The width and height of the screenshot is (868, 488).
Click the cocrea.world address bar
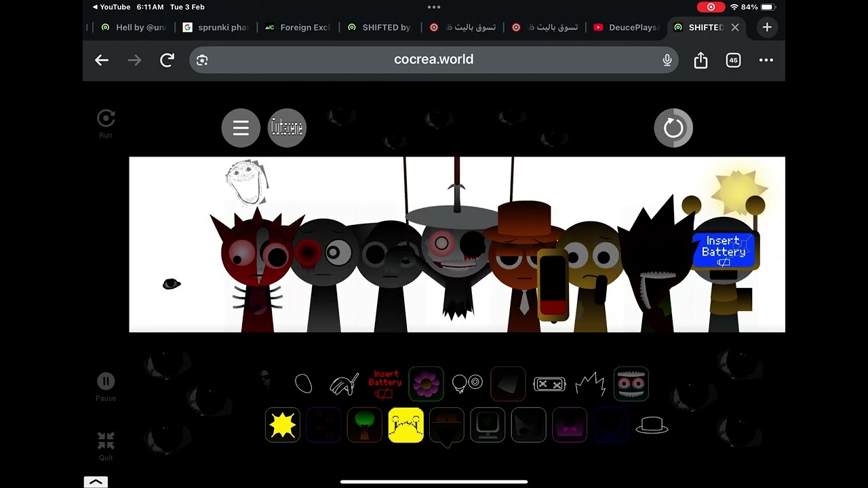pos(434,60)
